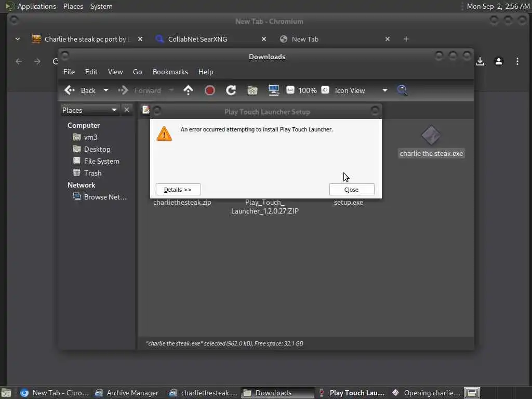The height and width of the screenshot is (399, 532).
Task: Close the CollabNet SearXNG tab
Action: (x=264, y=39)
